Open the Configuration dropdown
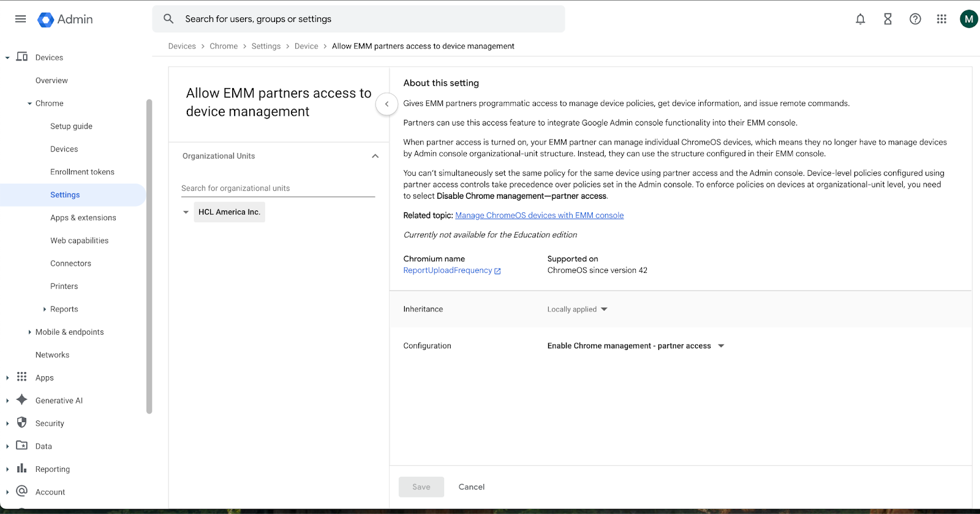Image resolution: width=980 pixels, height=514 pixels. tap(636, 346)
